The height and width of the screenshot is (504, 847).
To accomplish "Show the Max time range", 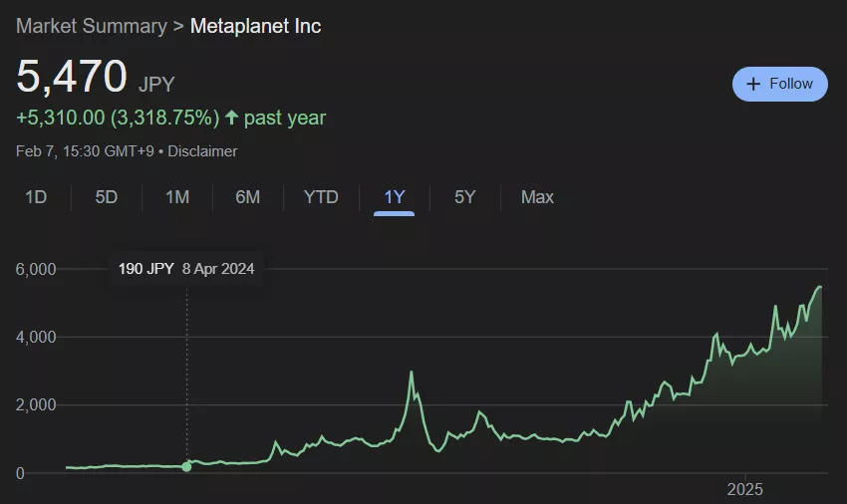I will (x=537, y=197).
